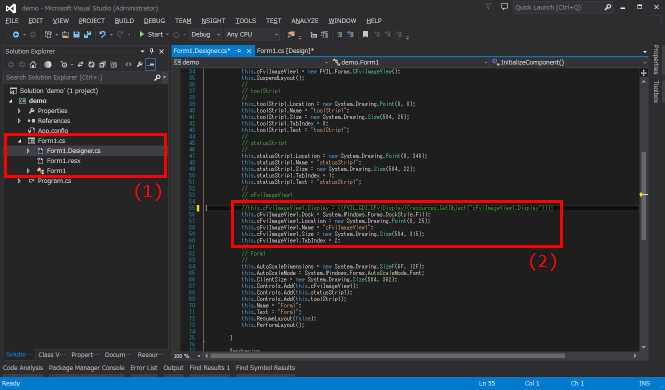Screen dimensions: 665x390
Task: Click the New Project toolbar icon
Action: coord(48,35)
